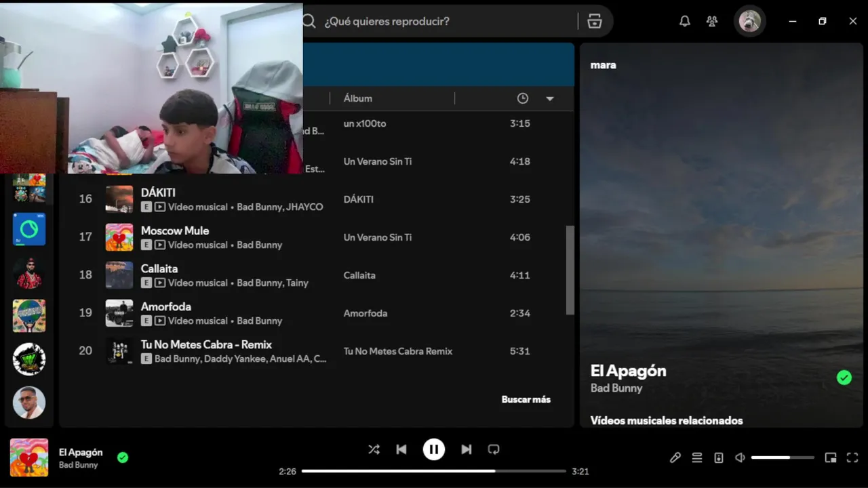Sort by the Álbum column header
This screenshot has width=868, height=488.
pos(358,98)
